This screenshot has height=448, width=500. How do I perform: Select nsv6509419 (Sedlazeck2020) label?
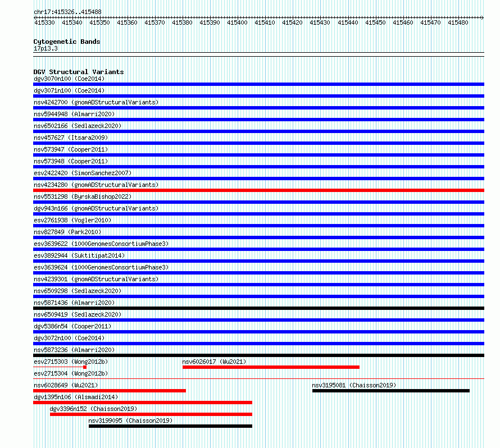tap(78, 314)
